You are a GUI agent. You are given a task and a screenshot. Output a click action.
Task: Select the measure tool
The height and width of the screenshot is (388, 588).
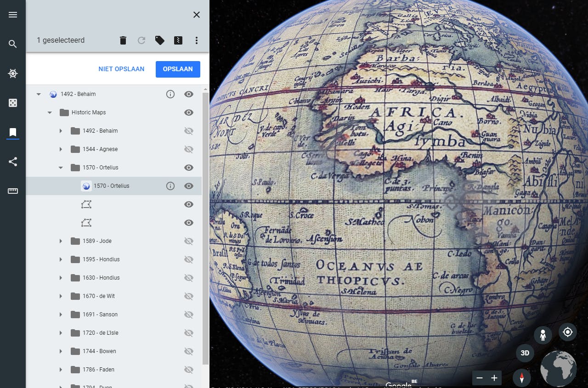(x=12, y=191)
